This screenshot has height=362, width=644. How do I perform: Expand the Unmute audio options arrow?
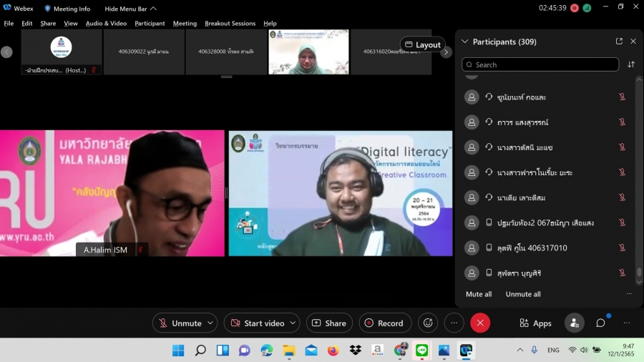tap(210, 323)
